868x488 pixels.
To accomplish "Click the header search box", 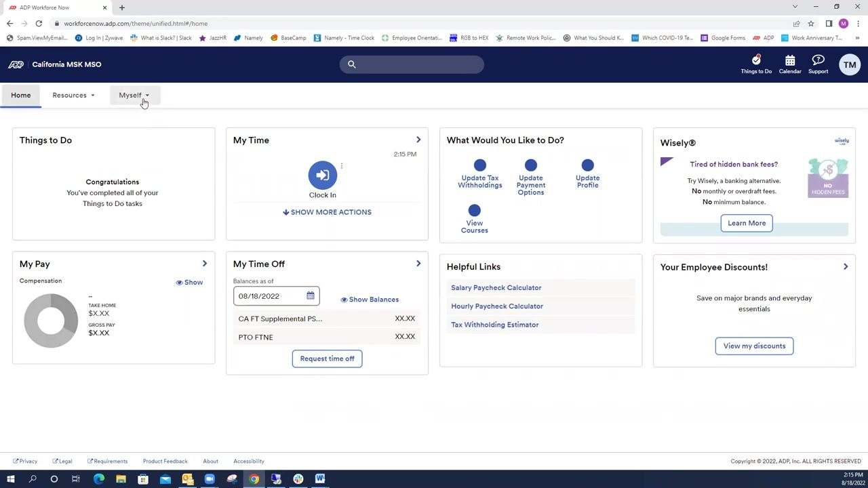I will point(412,64).
